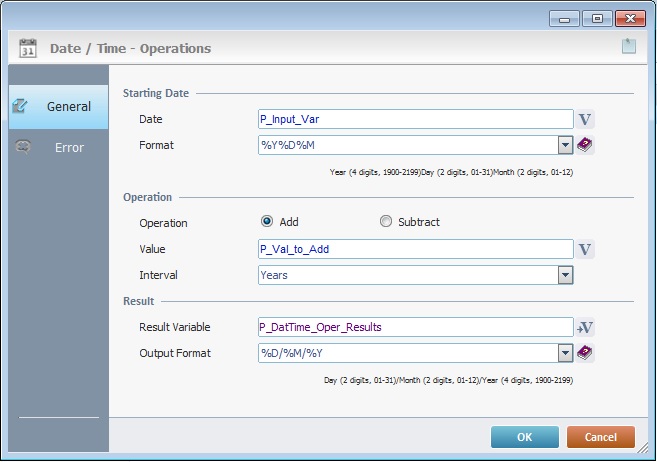This screenshot has width=657, height=462.
Task: Click the variable picker icon beside Value field
Action: 586,249
